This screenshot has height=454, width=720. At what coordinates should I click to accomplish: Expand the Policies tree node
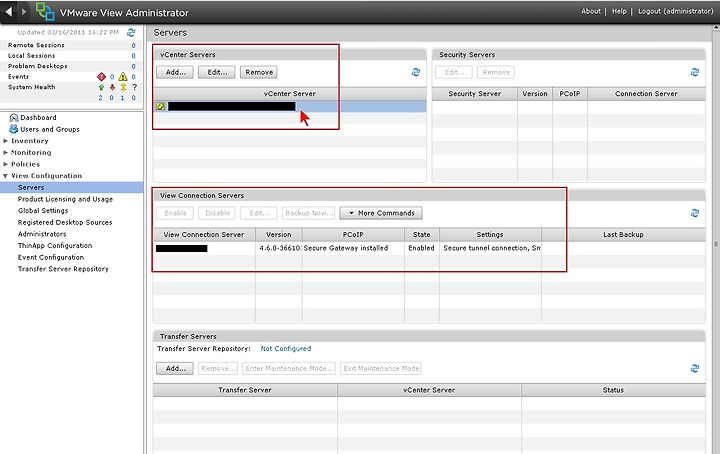[6, 164]
